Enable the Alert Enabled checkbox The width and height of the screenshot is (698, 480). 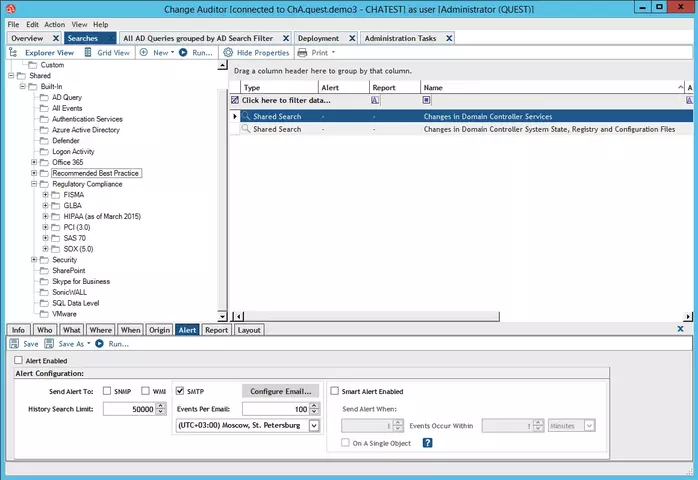18,360
